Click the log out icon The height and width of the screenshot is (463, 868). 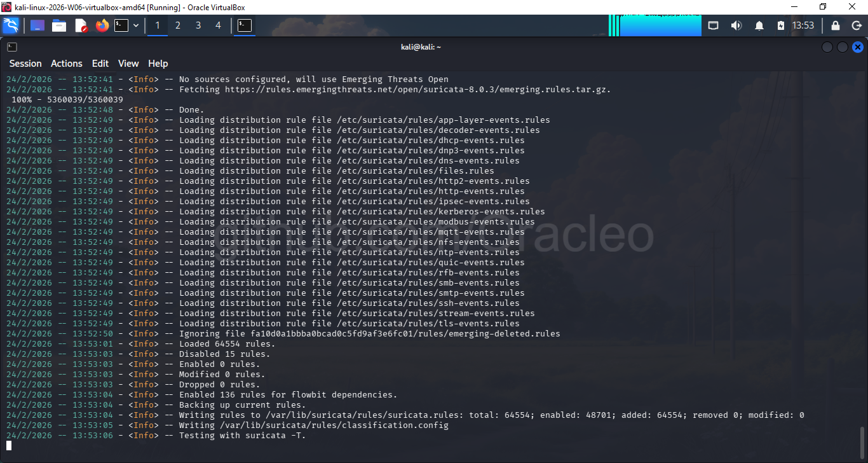[856, 25]
